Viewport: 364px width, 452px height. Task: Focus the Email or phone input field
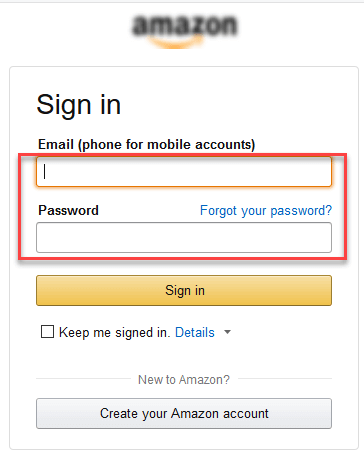(184, 172)
